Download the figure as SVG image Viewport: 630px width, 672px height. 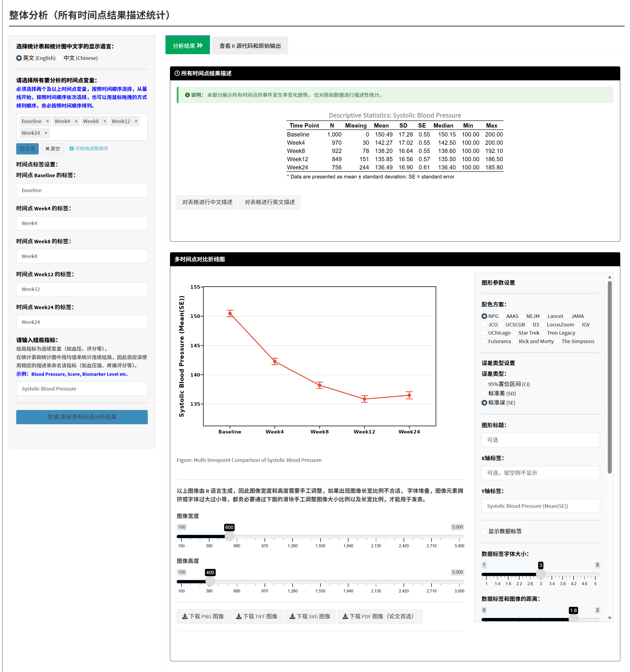click(x=310, y=617)
